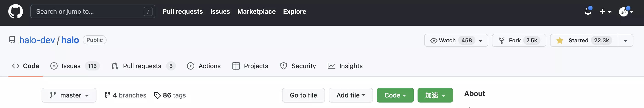644x108 pixels.
Task: Expand the master branch dropdown
Action: 69,95
